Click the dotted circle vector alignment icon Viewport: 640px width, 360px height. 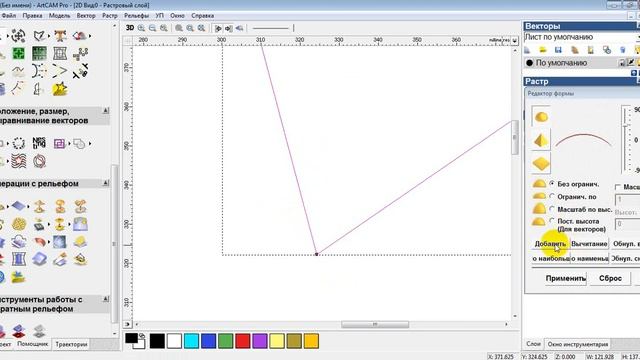point(18,143)
